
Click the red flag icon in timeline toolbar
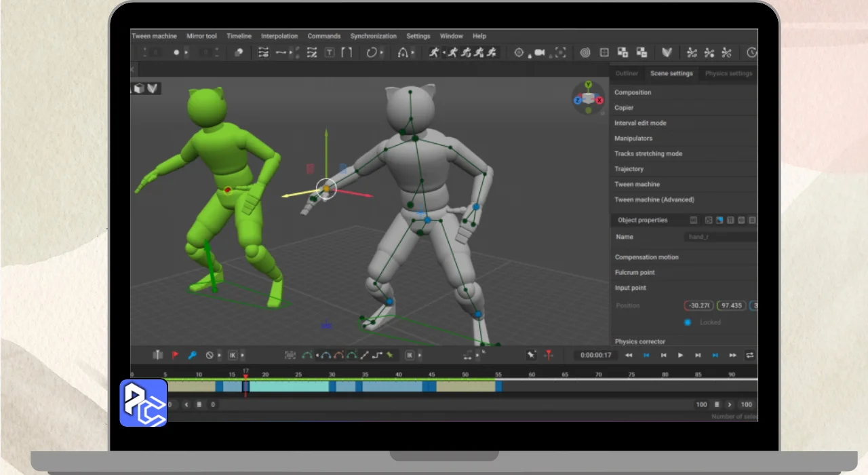tap(175, 355)
